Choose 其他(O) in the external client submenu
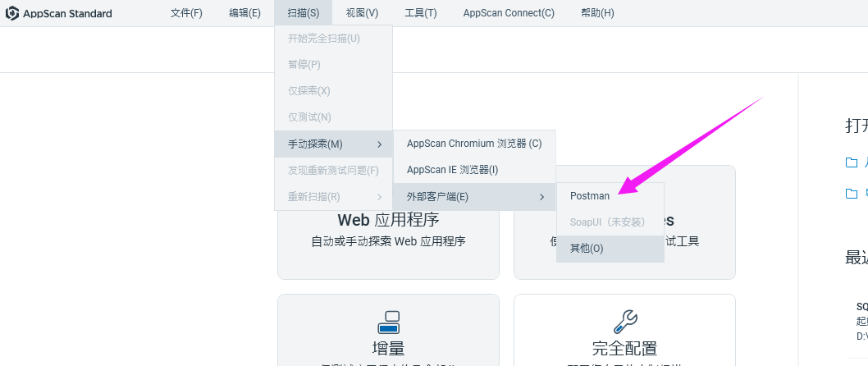 587,249
